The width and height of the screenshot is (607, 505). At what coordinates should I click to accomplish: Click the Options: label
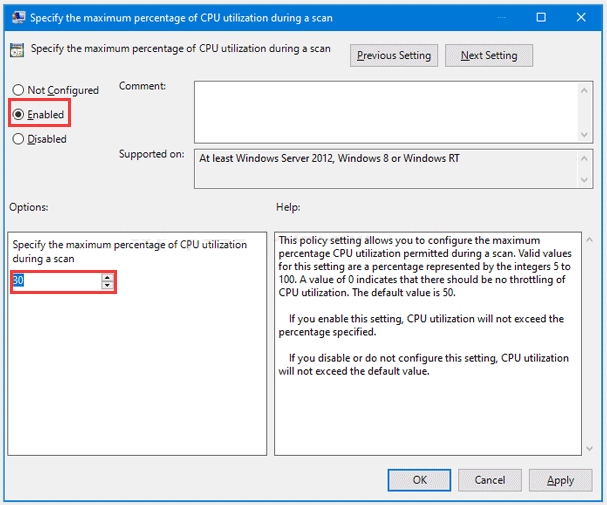point(29,207)
